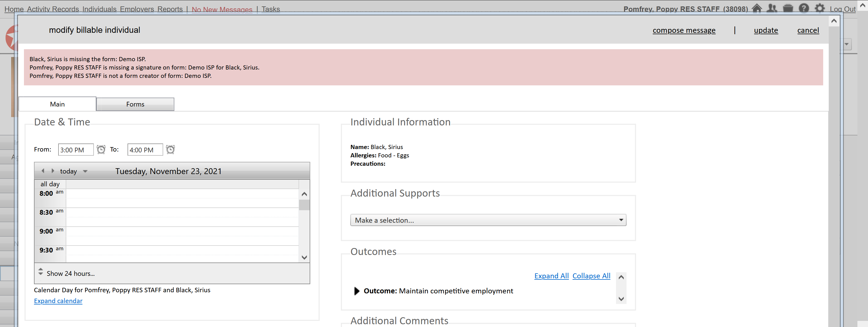
Task: Switch to the Main tab
Action: [57, 104]
